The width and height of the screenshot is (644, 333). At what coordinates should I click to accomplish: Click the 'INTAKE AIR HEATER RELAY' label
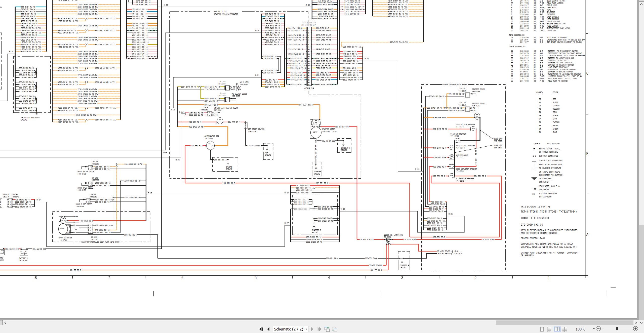(226, 108)
